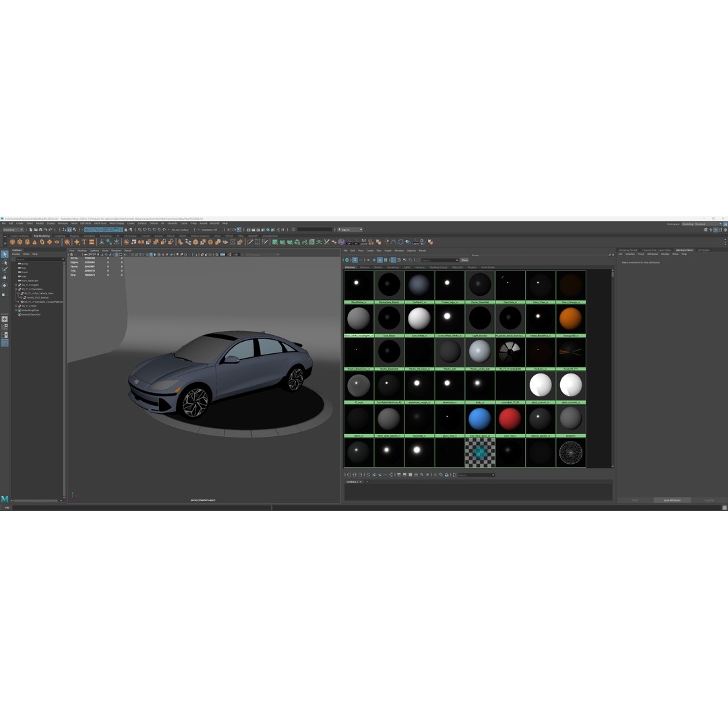Open Lighting menu in viewport panel
The height and width of the screenshot is (728, 728).
tap(94, 251)
